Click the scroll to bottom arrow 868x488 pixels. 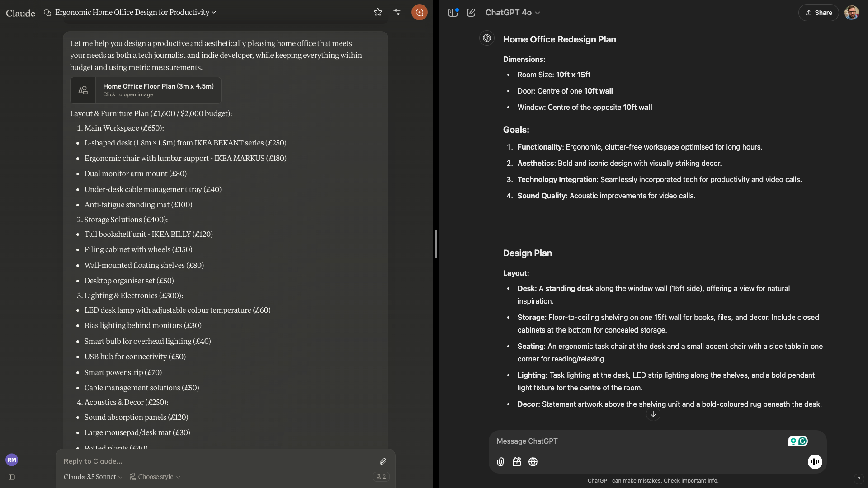pyautogui.click(x=653, y=414)
